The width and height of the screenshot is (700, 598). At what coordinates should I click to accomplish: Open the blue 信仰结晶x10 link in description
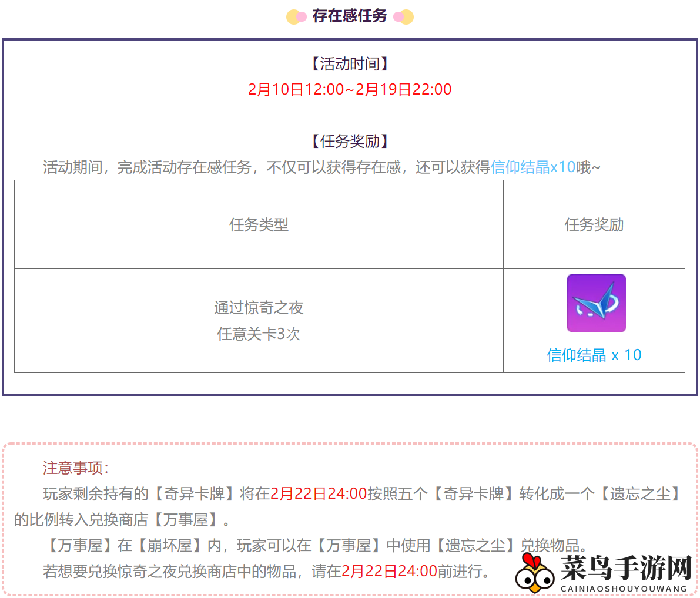532,167
